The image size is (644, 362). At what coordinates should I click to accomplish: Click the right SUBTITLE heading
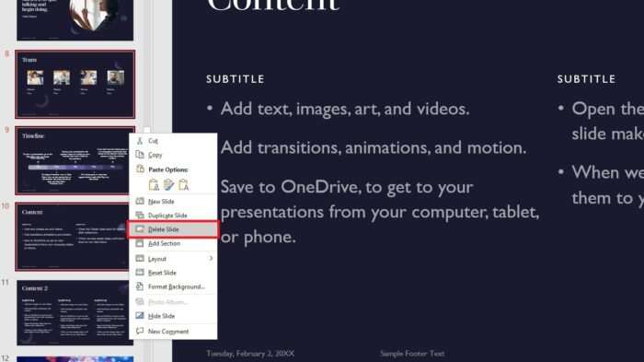point(587,79)
